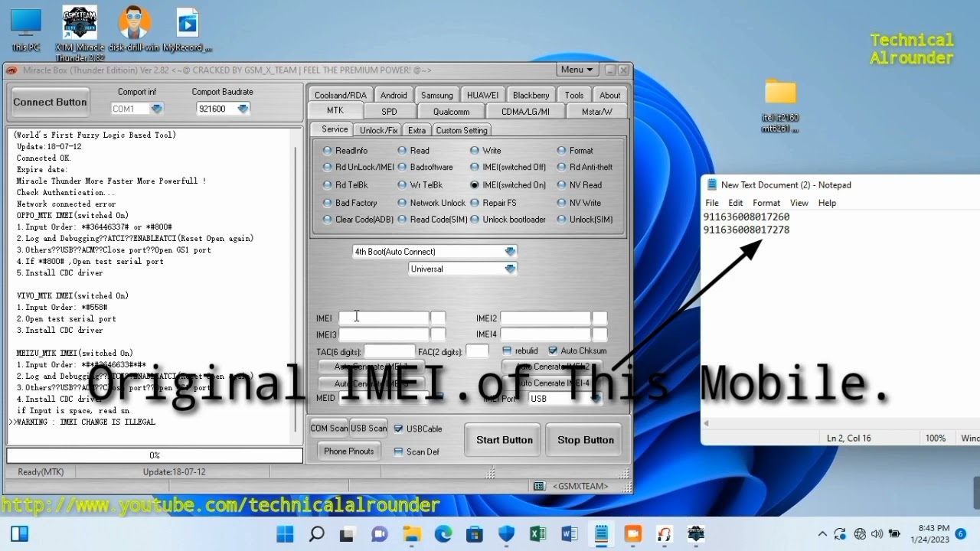980x551 pixels.
Task: Select ReadInfo radio option
Action: point(345,151)
